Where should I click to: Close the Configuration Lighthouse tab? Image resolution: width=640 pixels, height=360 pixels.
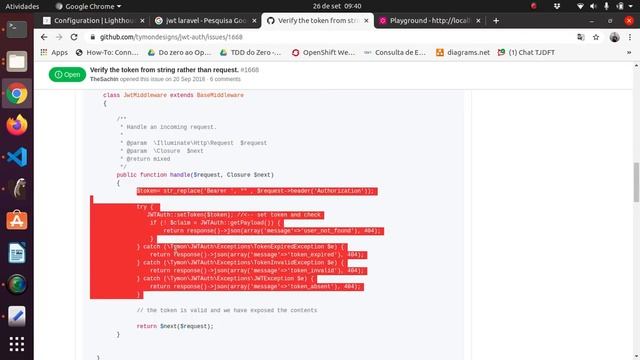(142, 20)
